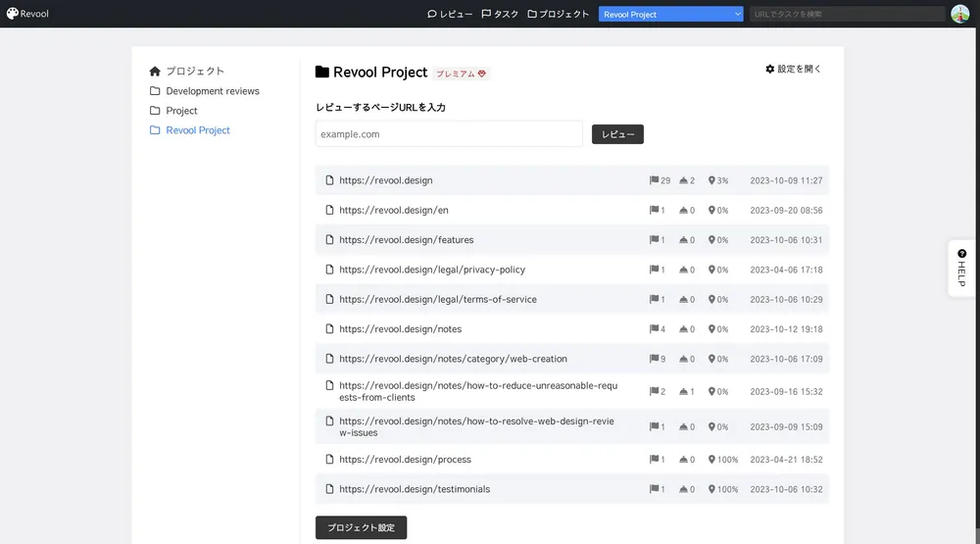Click the プロジェクト設定 button
The height and width of the screenshot is (544, 980).
coord(362,527)
